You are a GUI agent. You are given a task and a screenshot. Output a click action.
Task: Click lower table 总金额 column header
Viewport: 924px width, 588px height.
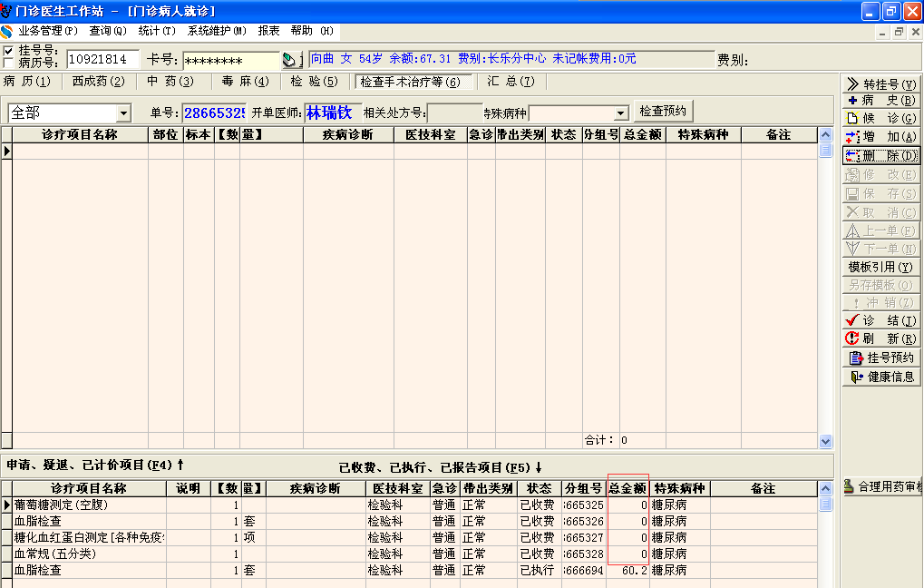click(627, 488)
